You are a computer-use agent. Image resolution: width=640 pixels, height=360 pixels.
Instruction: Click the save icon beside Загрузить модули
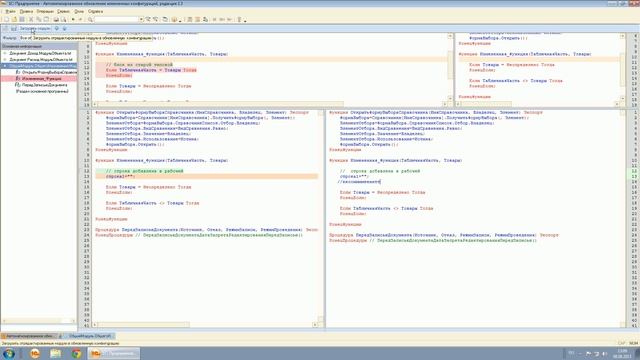point(13,29)
